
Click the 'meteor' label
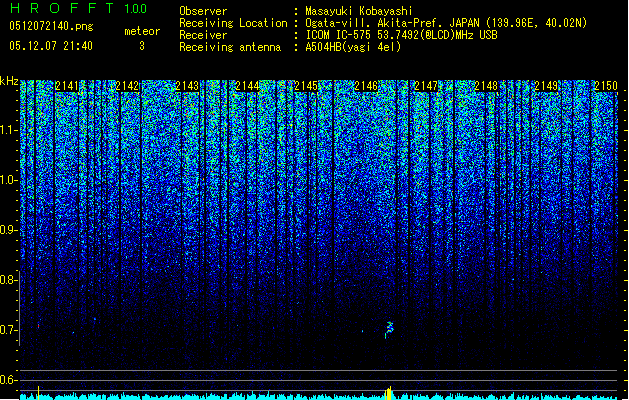pyautogui.click(x=142, y=31)
